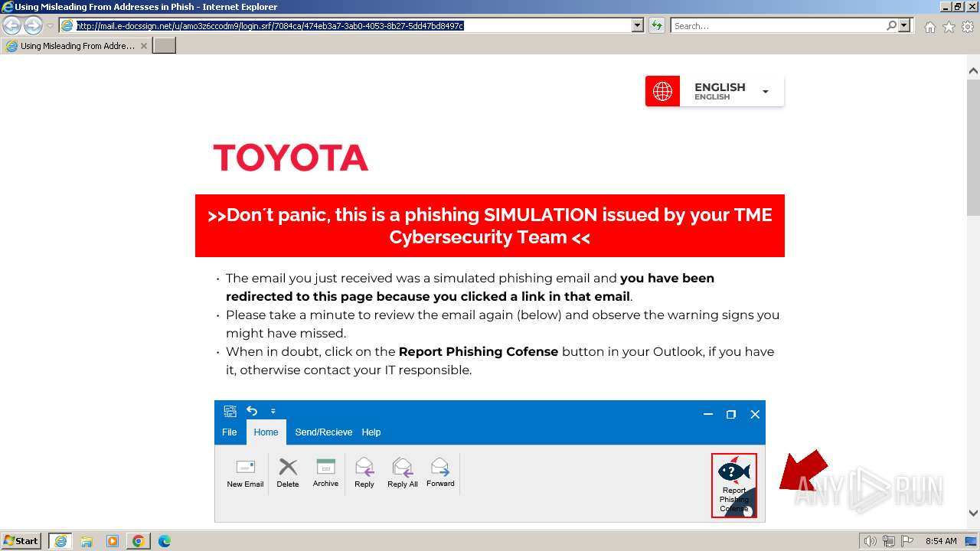The image size is (980, 551).
Task: Click the Search input box
Action: click(778, 25)
